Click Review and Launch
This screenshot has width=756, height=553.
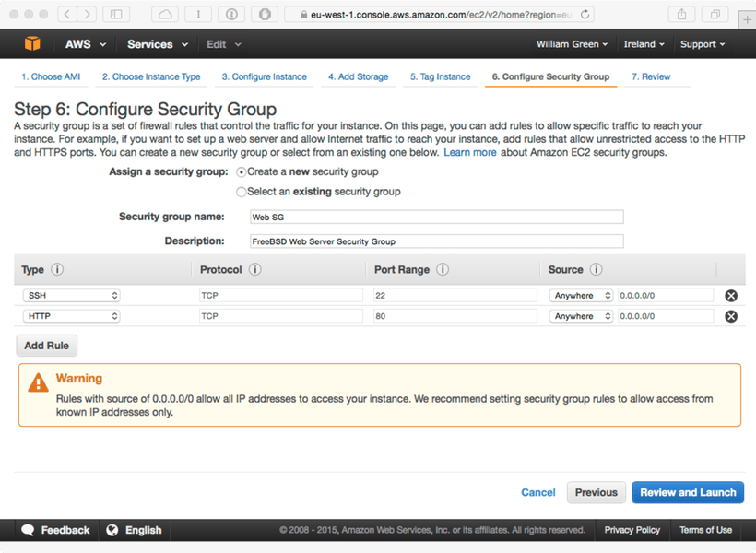[x=688, y=492]
